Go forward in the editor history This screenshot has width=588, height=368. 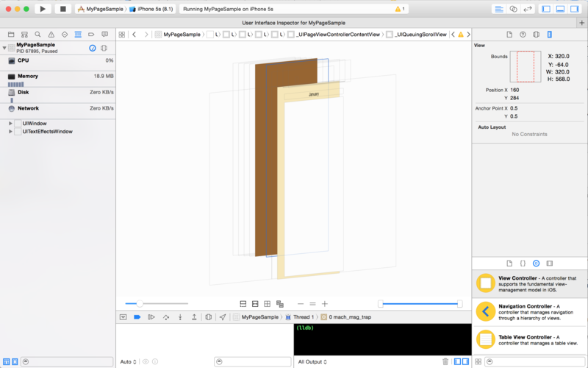[146, 35]
